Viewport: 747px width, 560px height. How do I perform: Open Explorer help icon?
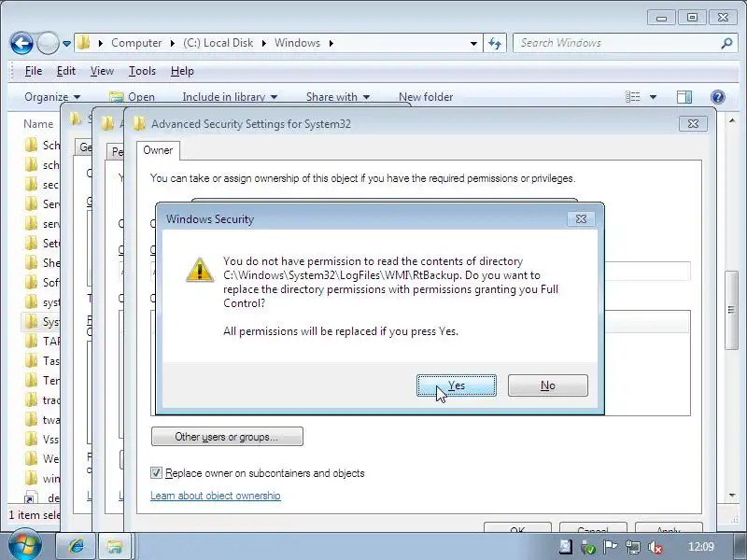pos(717,97)
